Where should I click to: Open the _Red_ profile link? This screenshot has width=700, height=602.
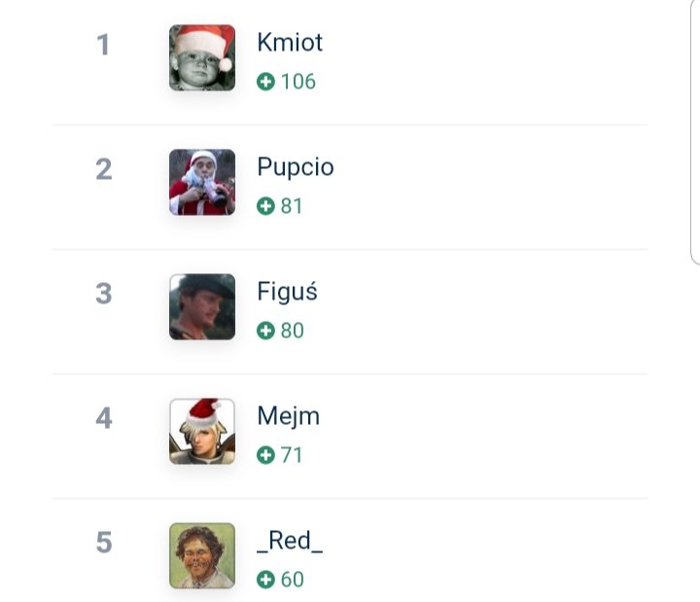[x=290, y=542]
